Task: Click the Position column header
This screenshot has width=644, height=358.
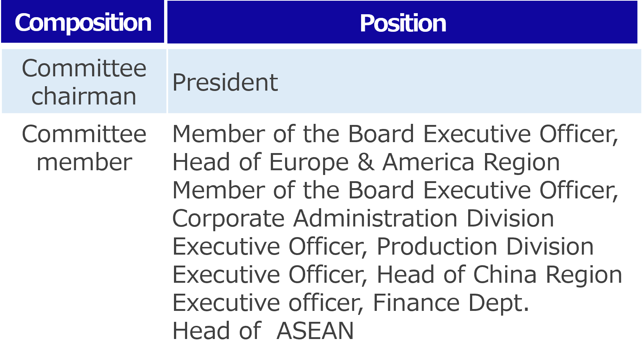Action: (403, 23)
